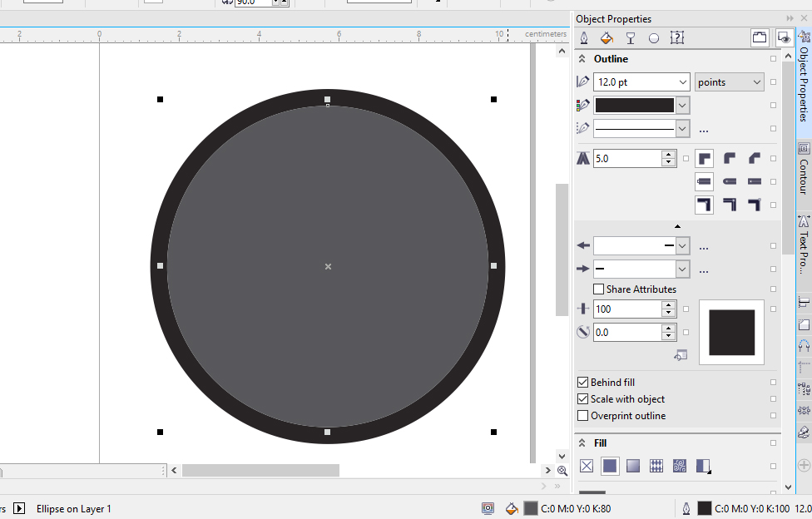The width and height of the screenshot is (812, 519).
Task: Click the scroll/tab mode folder icon
Action: [x=760, y=37]
